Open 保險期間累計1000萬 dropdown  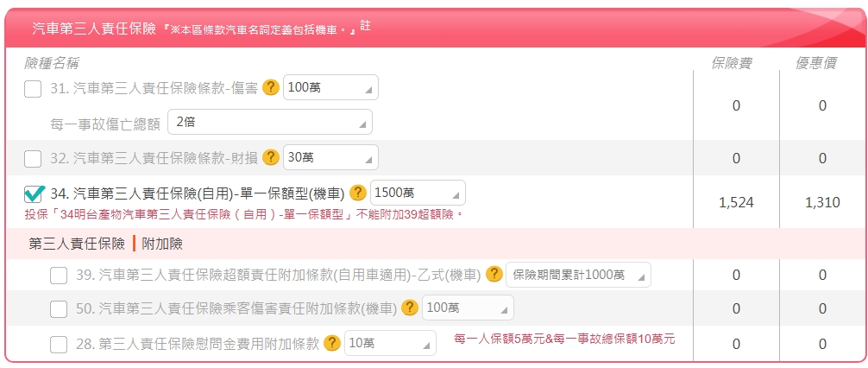point(578,275)
